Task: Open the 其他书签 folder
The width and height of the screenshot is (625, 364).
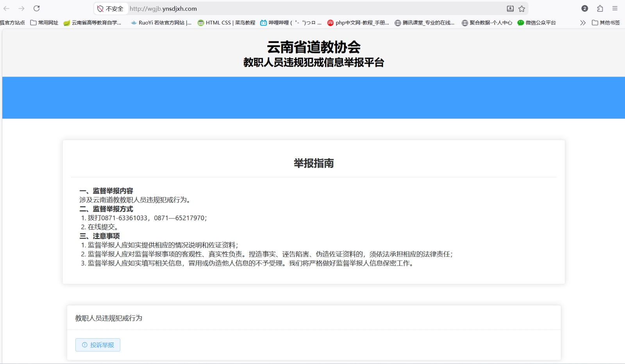Action: (x=606, y=23)
